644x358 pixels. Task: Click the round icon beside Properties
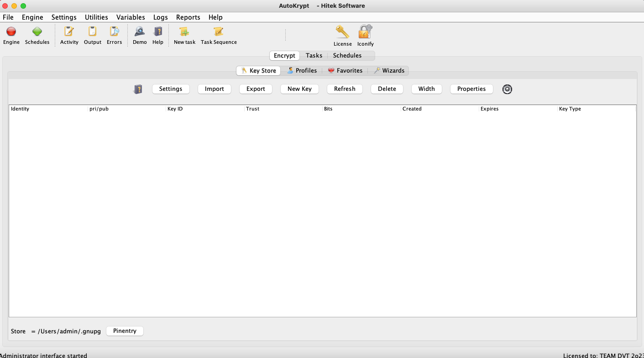pos(507,89)
